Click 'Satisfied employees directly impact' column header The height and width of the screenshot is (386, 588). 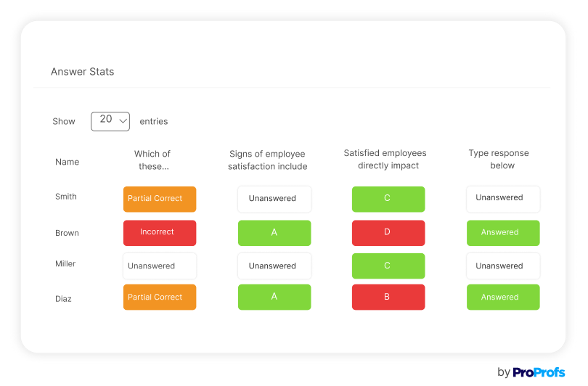385,160
